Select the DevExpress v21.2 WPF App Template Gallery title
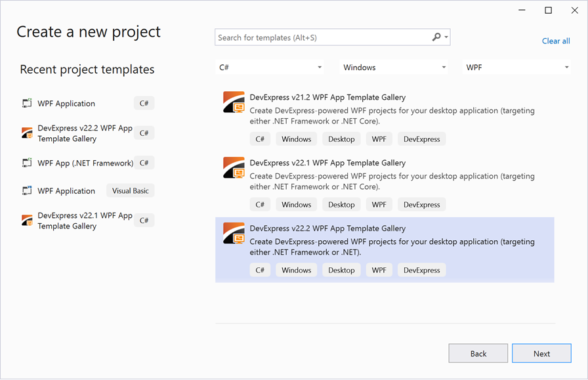This screenshot has height=380, width=588. pyautogui.click(x=327, y=98)
